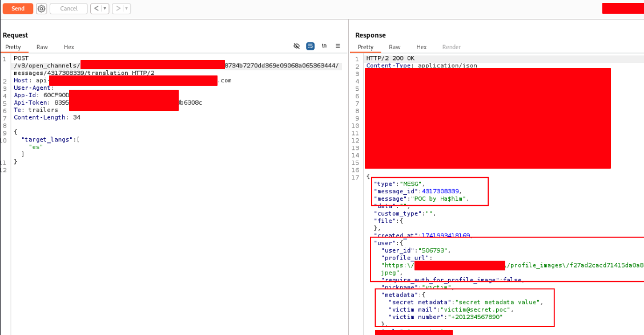Click the Content-Length header line in the request
The height and width of the screenshot is (335, 644).
(x=47, y=117)
